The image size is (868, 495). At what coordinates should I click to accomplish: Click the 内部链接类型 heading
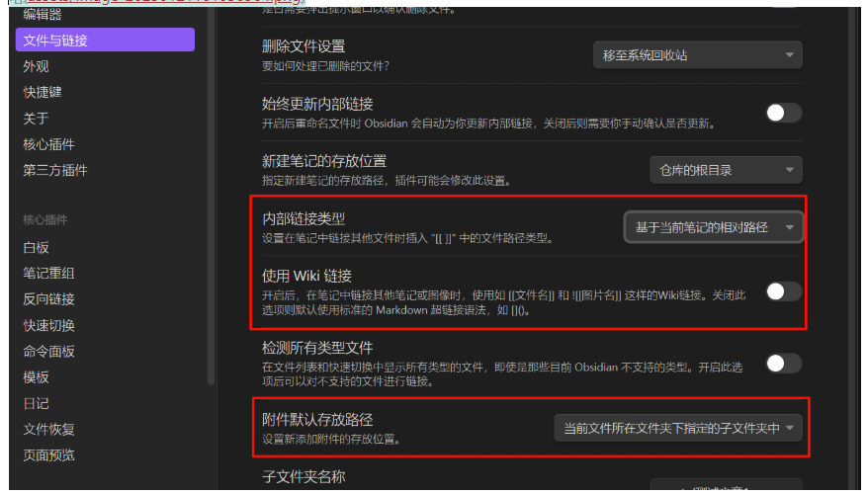[304, 219]
